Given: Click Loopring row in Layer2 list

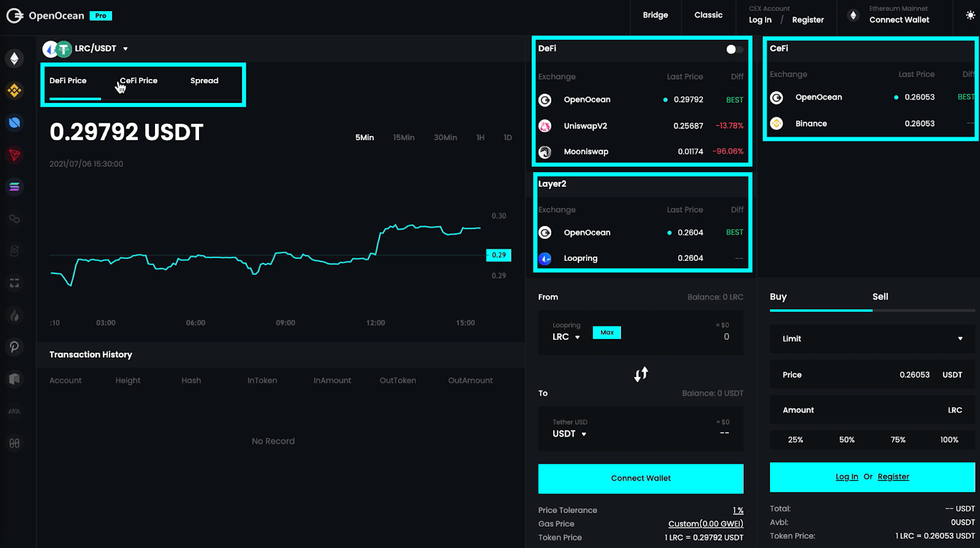Looking at the screenshot, I should [641, 258].
